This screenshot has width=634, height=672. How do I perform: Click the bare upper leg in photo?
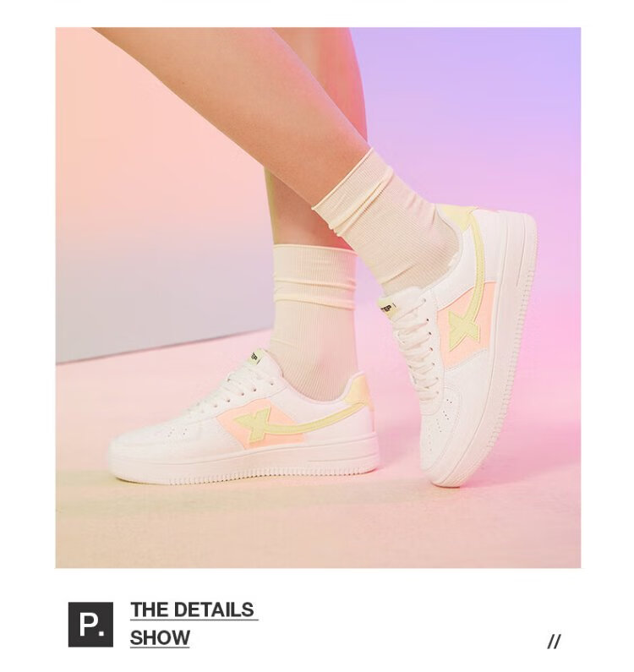tap(240, 99)
